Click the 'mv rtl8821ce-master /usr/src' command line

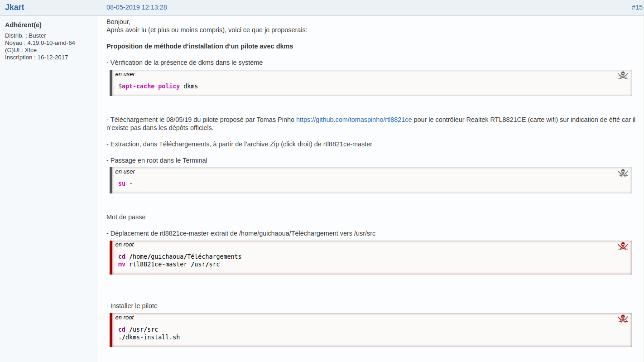click(x=169, y=264)
